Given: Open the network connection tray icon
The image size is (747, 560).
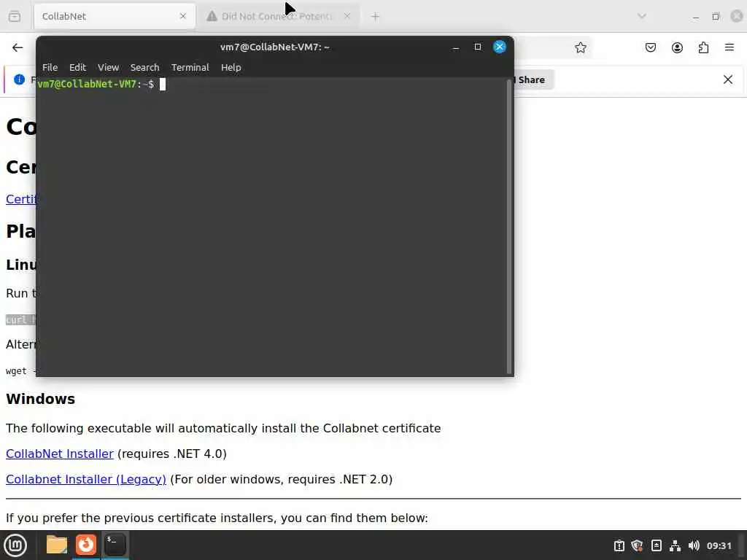Looking at the screenshot, I should 675,545.
